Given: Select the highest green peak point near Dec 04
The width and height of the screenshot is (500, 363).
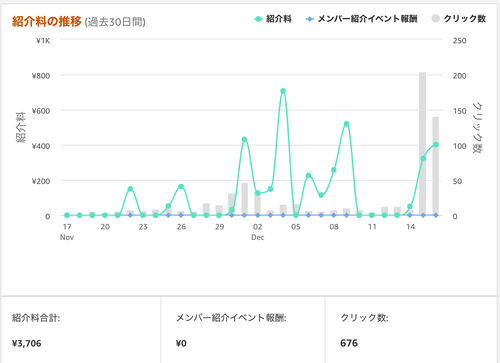Looking at the screenshot, I should pos(283,91).
